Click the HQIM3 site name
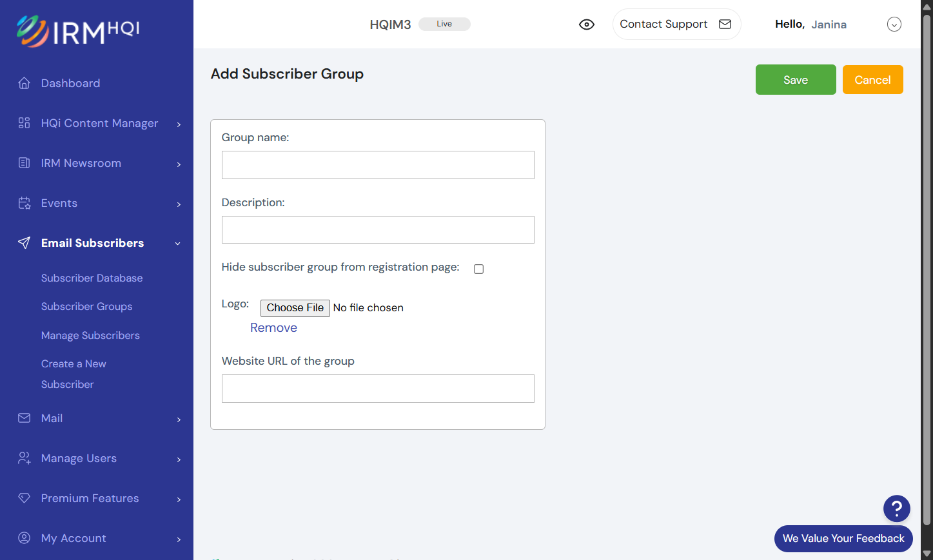 tap(390, 24)
